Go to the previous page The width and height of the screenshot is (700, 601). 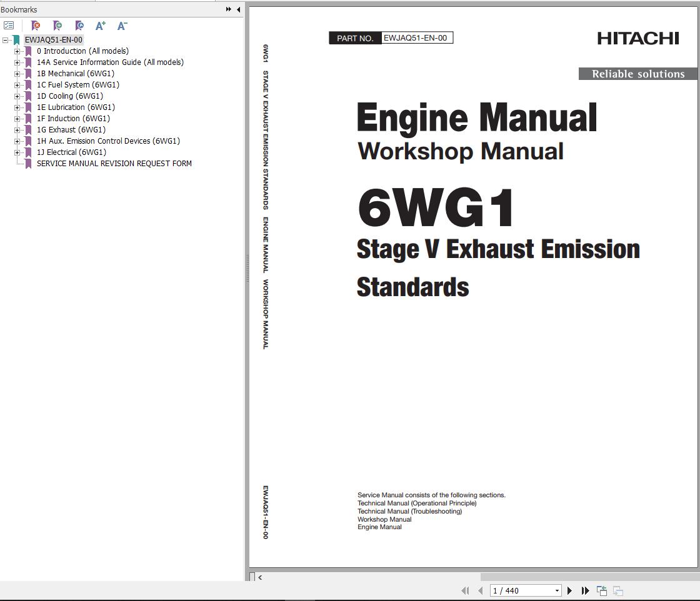[481, 591]
